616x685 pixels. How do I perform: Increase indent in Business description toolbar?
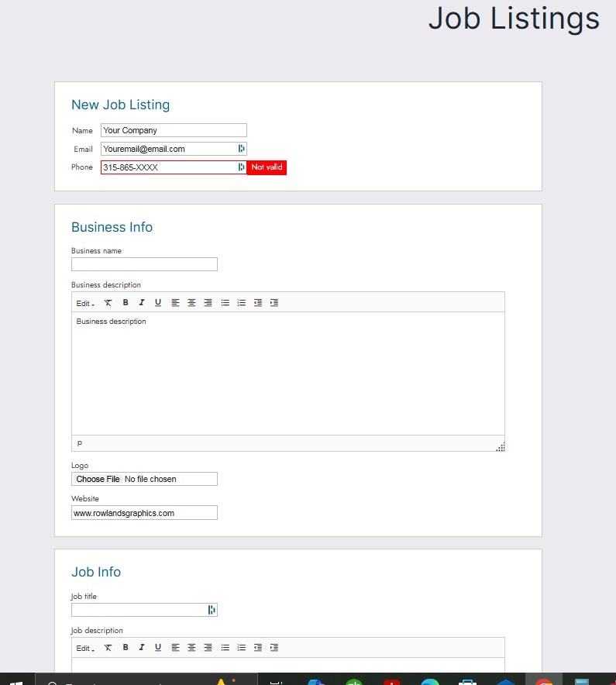tap(274, 303)
